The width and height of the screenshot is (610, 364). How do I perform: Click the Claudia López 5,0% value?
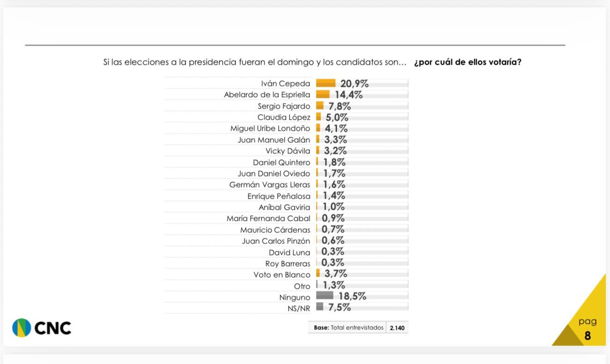(337, 117)
